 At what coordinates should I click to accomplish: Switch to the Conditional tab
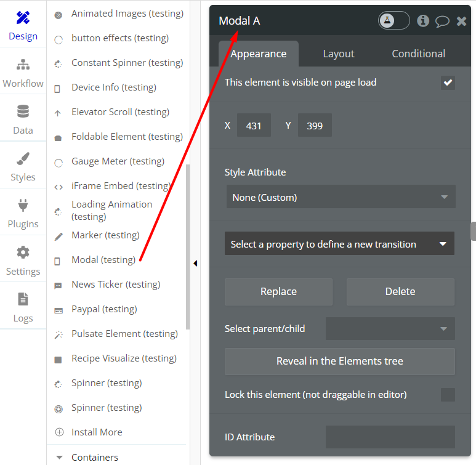(x=418, y=54)
